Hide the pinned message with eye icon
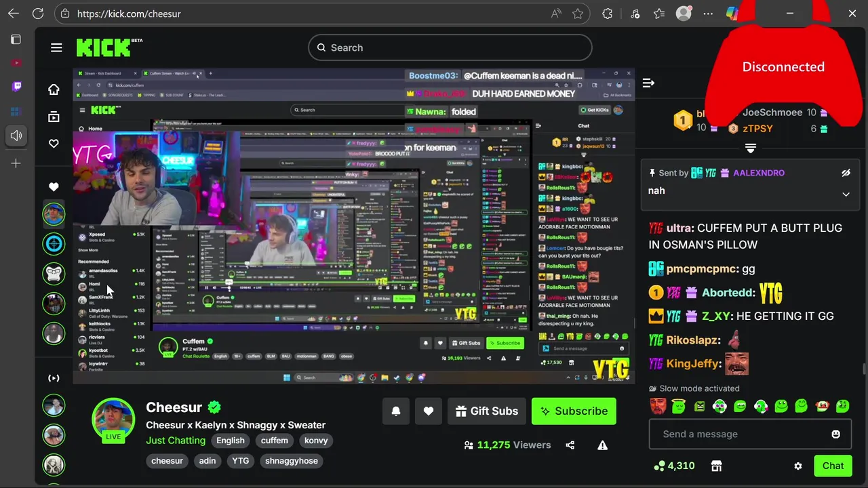This screenshot has height=488, width=868. point(846,173)
